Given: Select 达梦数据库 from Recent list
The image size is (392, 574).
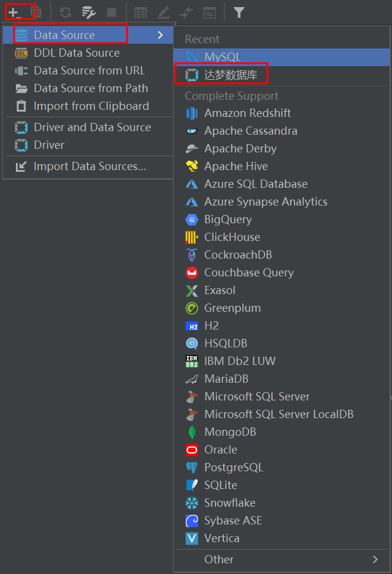Looking at the screenshot, I should click(282, 74).
